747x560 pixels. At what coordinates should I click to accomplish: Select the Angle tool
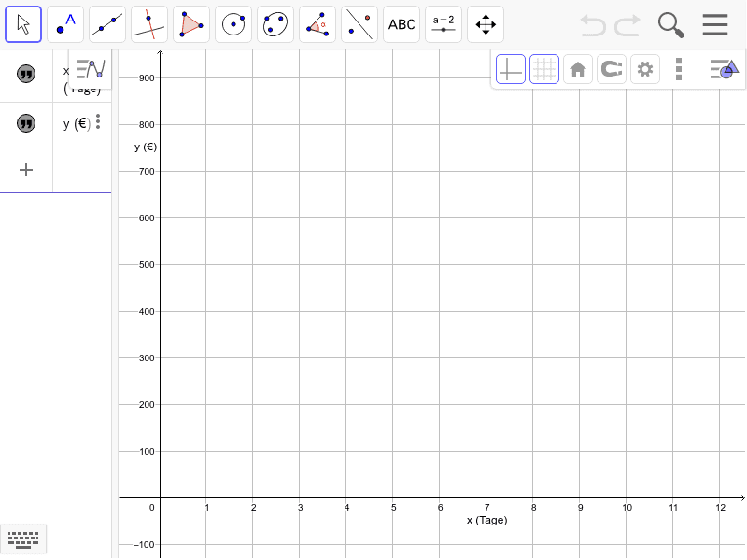pos(317,24)
